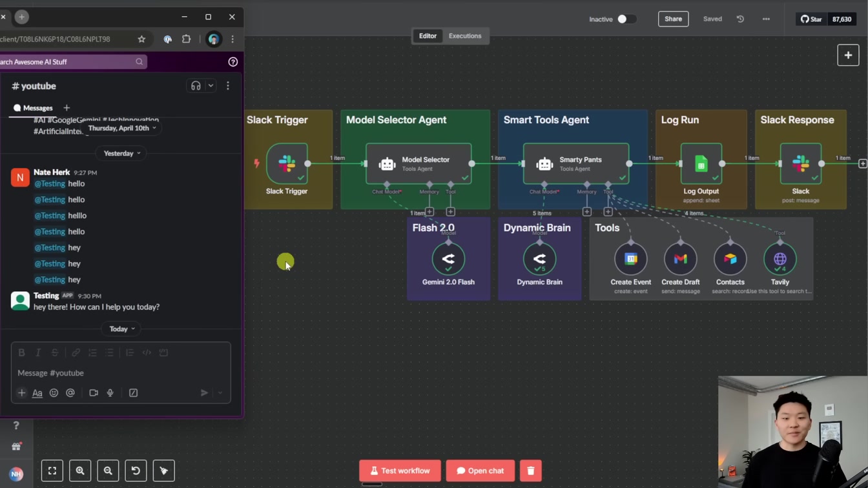Screen dimensions: 868x488
Task: Toggle the workflow Inactive switch
Action: (626, 19)
